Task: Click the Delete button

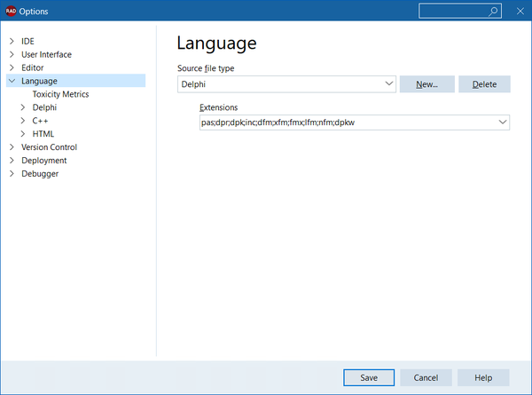Action: [x=484, y=84]
